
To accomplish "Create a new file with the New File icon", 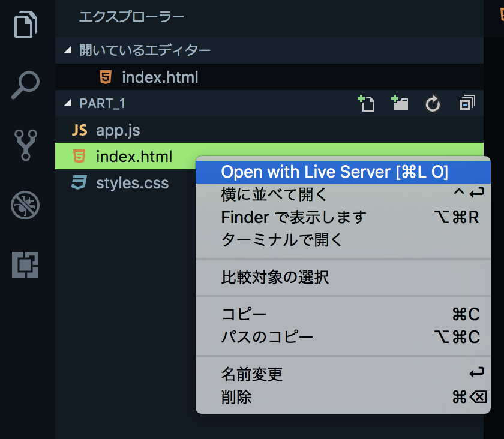I will pos(367,103).
